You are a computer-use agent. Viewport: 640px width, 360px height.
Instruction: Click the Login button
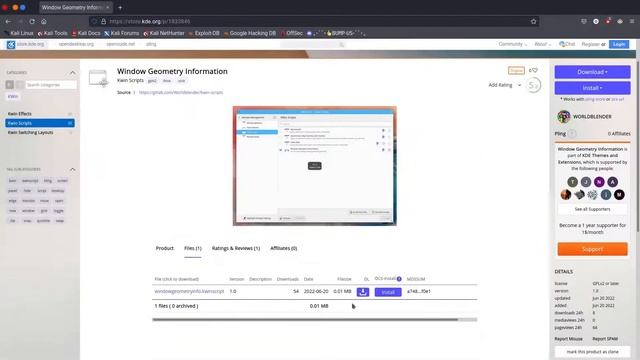pyautogui.click(x=619, y=44)
